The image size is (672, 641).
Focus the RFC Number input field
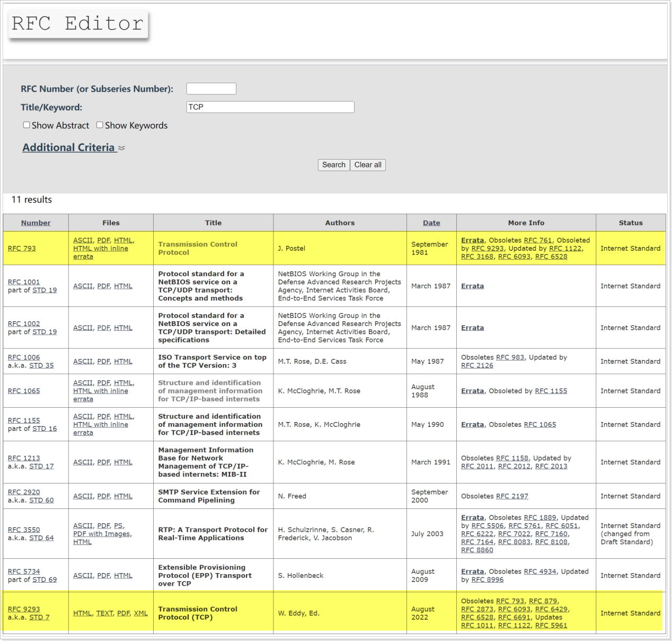(211, 89)
